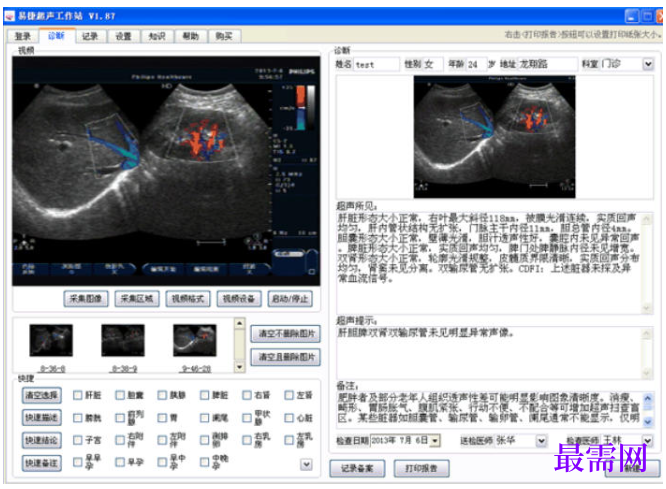Image resolution: width=666 pixels, height=489 pixels.
Task: Click the 采集区域 capture region button
Action: click(x=137, y=299)
